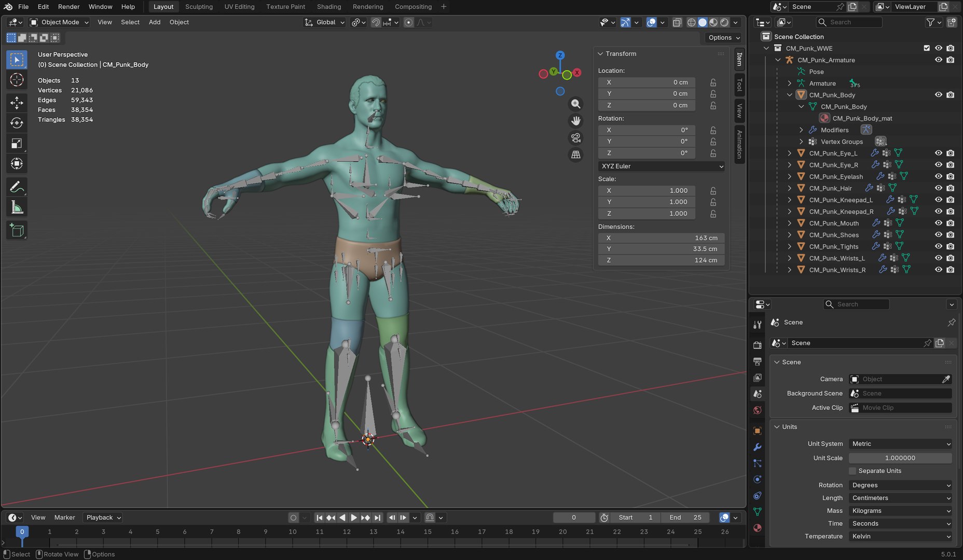This screenshot has width=963, height=560.
Task: Toggle lock on Location X
Action: coord(713,82)
